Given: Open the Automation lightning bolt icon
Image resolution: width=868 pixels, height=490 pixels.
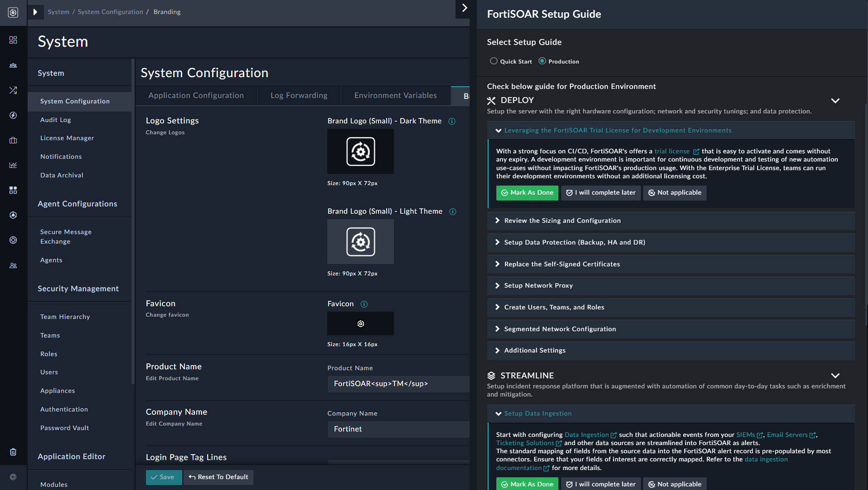Looking at the screenshot, I should (13, 115).
